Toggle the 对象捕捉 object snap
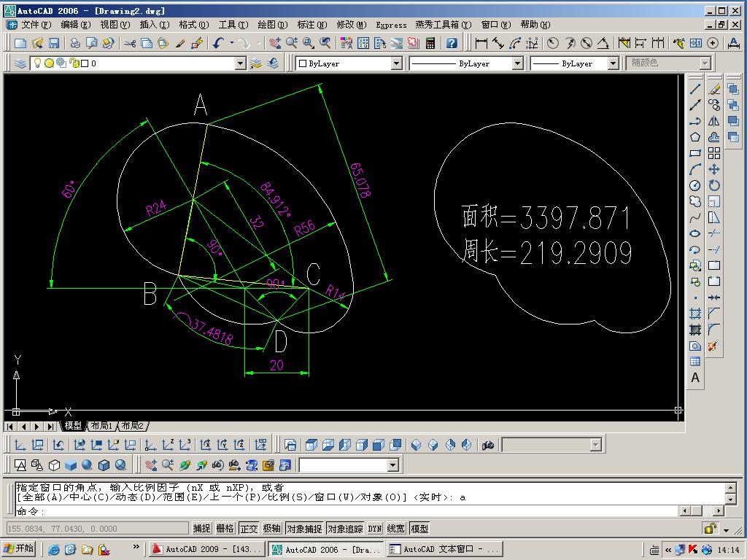 (304, 529)
